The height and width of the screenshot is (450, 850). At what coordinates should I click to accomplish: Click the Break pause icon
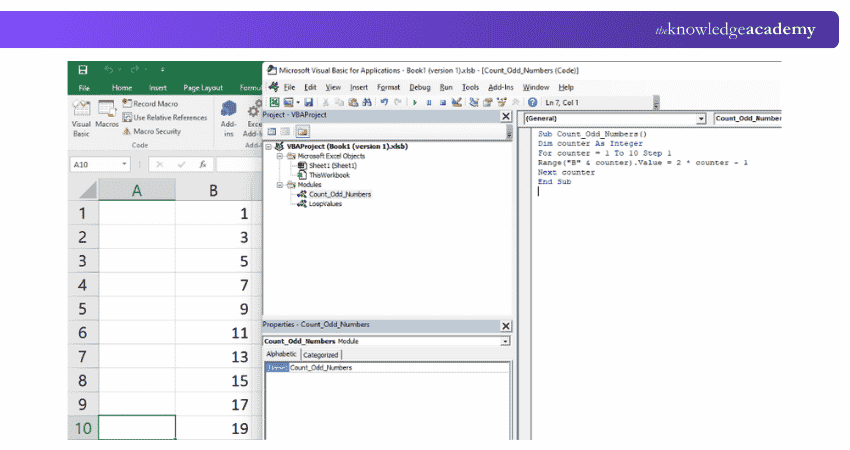coord(429,102)
